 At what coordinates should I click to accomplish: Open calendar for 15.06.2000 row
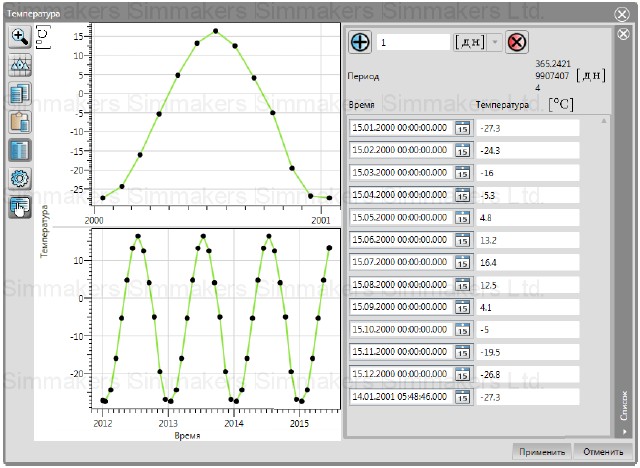click(462, 240)
